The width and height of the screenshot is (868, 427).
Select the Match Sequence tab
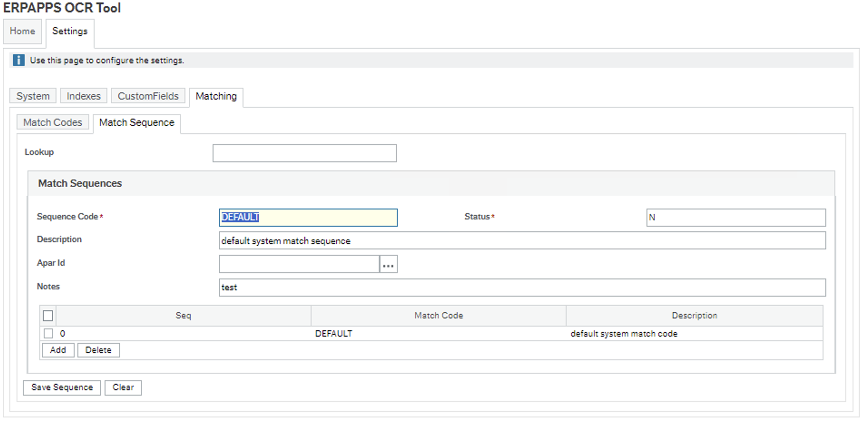tap(137, 123)
